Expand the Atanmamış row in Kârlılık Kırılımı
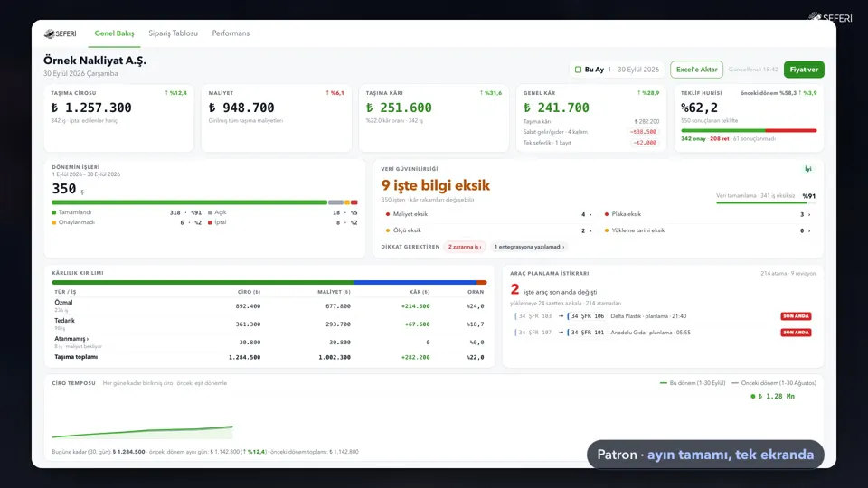This screenshot has width=868, height=488. (71, 339)
